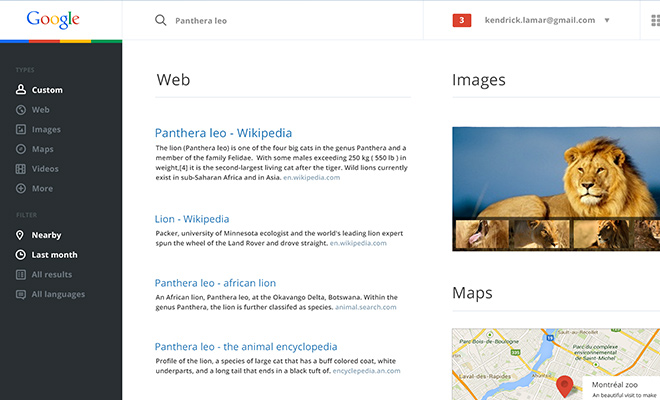
Task: Open the large lion image
Action: click(x=556, y=172)
